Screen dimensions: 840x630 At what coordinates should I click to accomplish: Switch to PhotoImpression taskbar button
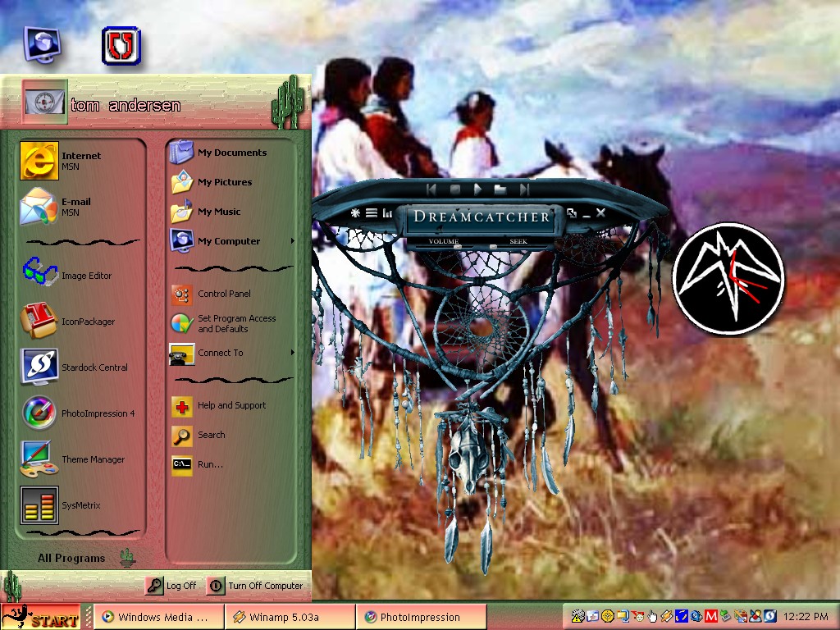421,617
